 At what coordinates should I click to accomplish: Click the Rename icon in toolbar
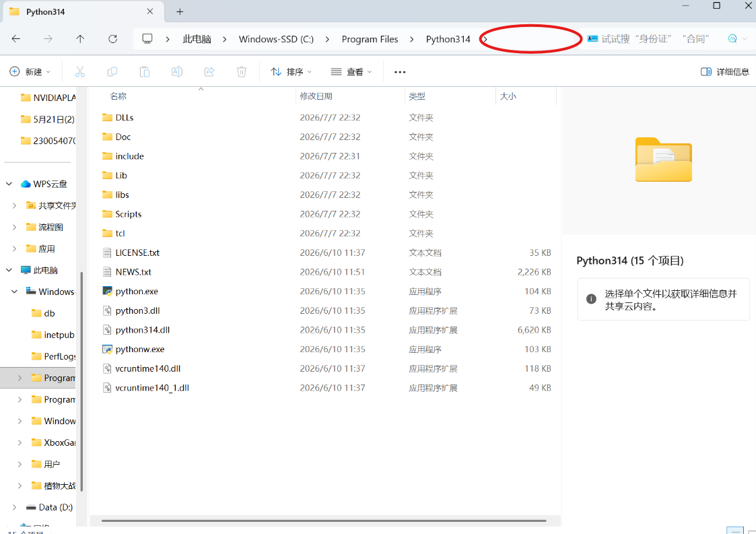click(177, 72)
